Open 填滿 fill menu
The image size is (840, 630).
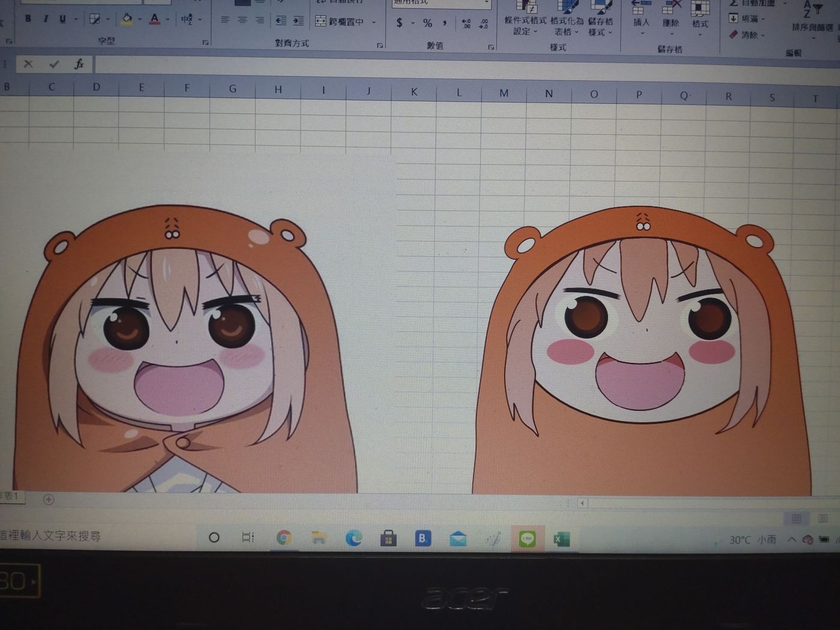tap(748, 19)
